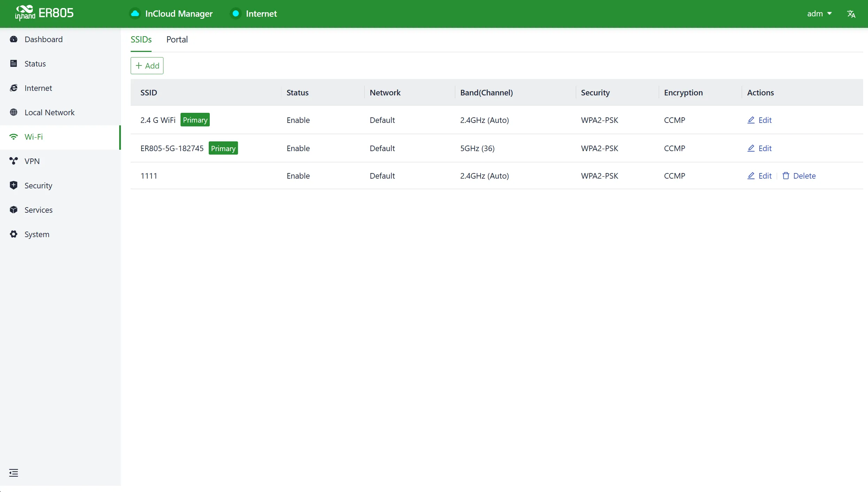Click the Wi-Fi signal icon in sidebar
Image resolution: width=868 pixels, height=492 pixels.
coord(14,137)
